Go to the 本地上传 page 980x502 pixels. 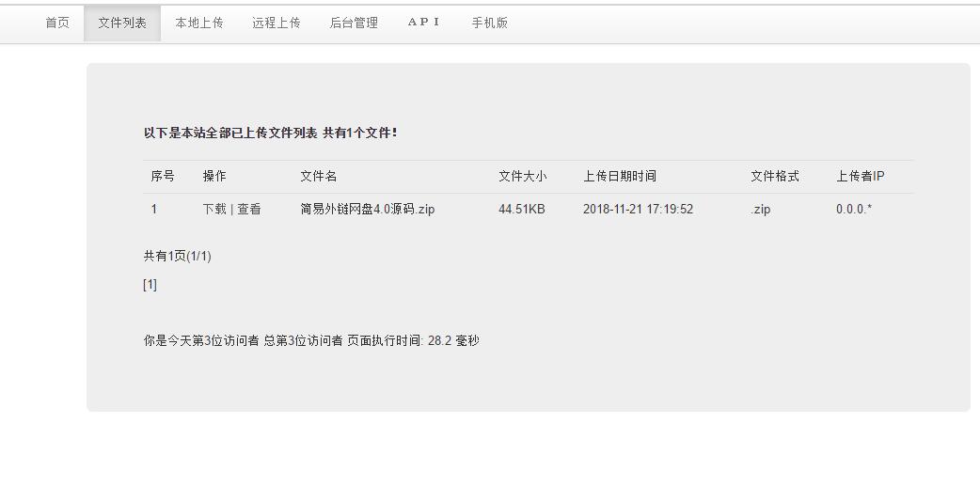(199, 23)
